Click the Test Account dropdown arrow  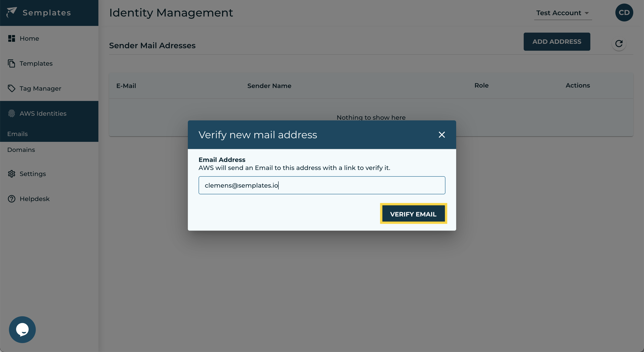tap(587, 13)
